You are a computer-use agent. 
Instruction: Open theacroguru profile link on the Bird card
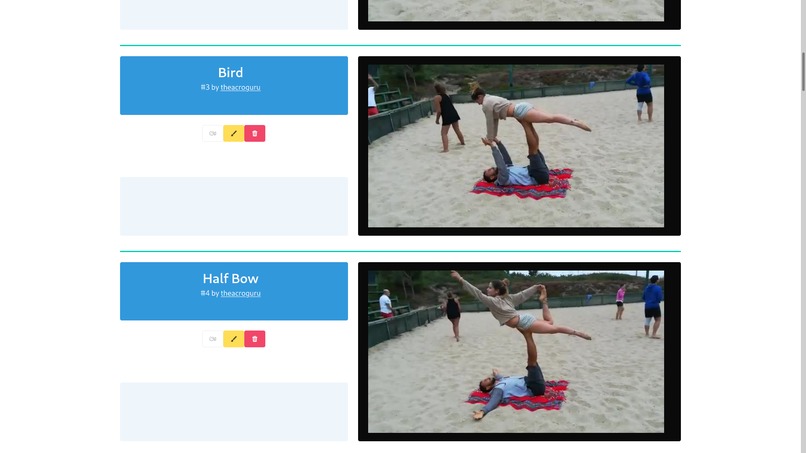[241, 87]
